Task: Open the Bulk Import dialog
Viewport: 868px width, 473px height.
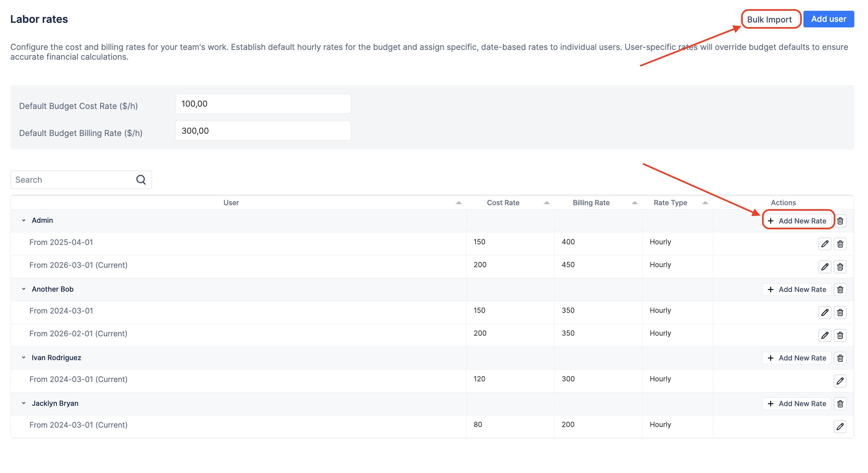Action: pos(769,20)
